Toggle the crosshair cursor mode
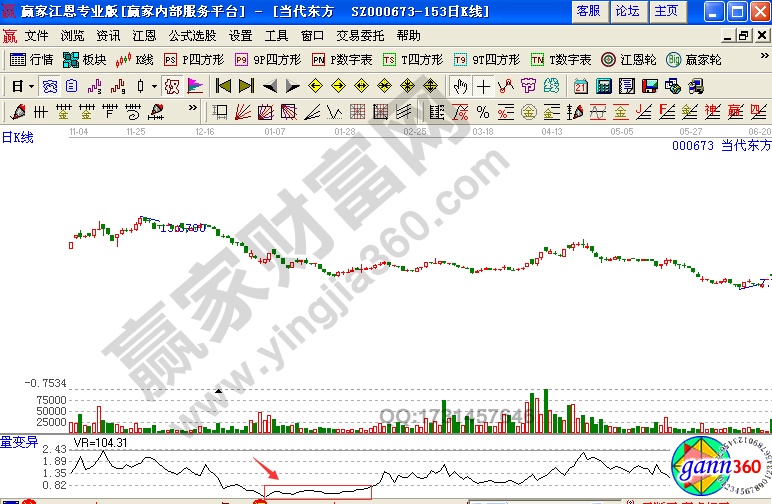This screenshot has height=504, width=772. coord(483,86)
